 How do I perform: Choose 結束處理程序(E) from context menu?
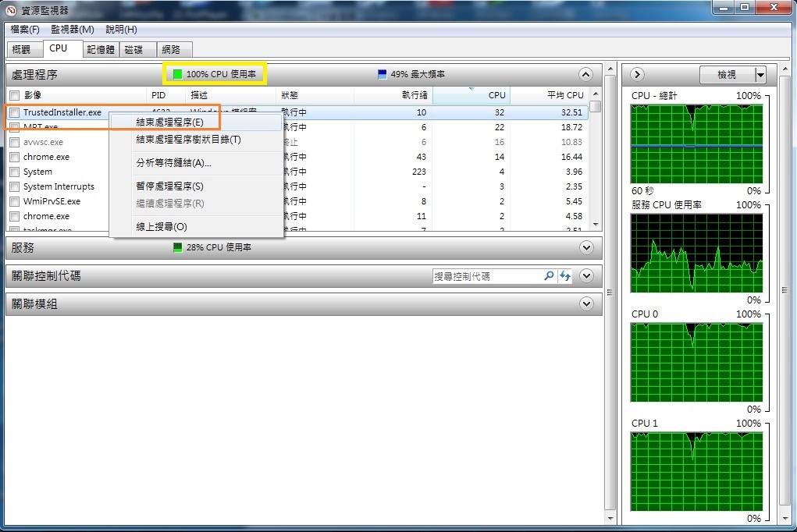[196, 122]
